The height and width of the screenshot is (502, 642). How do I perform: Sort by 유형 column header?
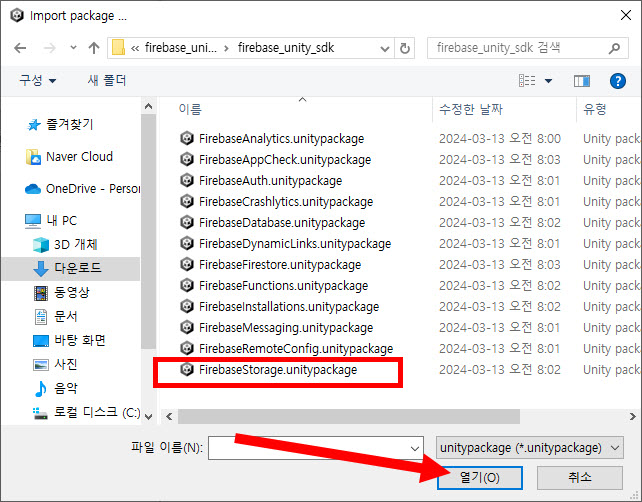[595, 109]
